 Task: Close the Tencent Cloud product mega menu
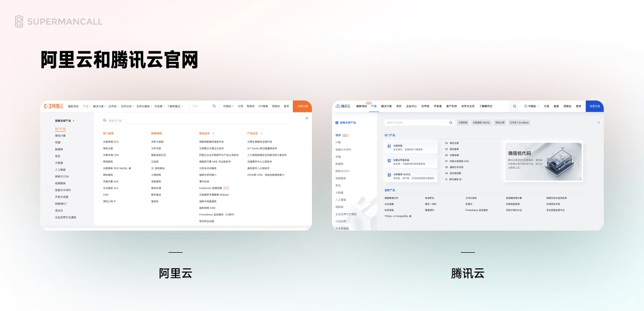pos(598,123)
